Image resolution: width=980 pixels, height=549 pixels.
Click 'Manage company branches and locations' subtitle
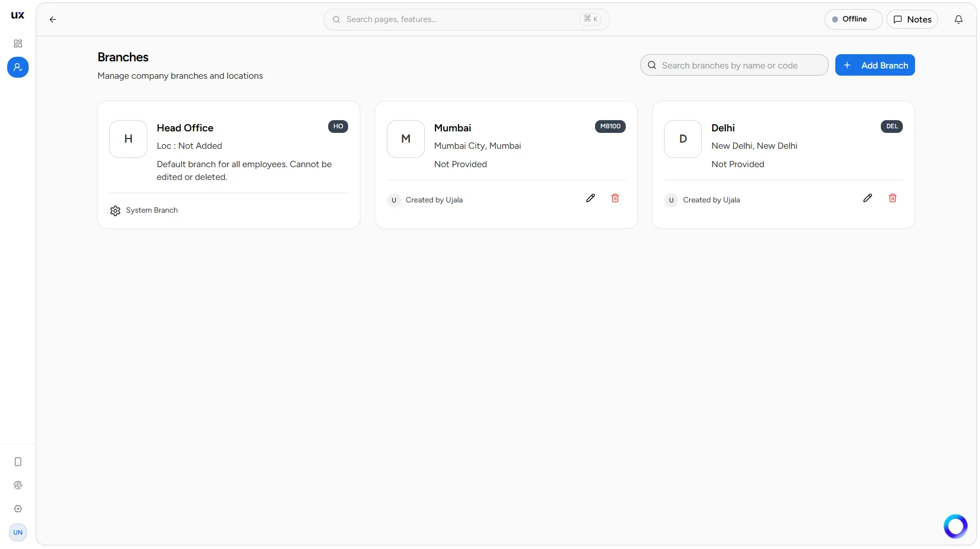[180, 76]
